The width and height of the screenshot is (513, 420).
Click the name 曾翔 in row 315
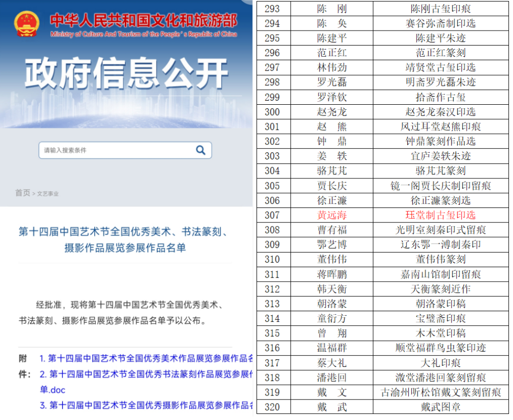[x=332, y=333]
